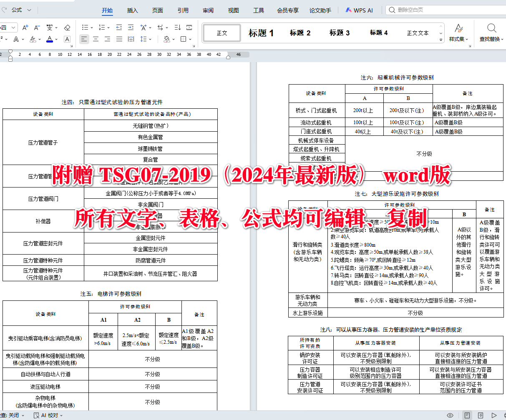Image resolution: width=506 pixels, height=420 pixels.
Task: Apply the 标题 3 style
Action: (x=340, y=33)
